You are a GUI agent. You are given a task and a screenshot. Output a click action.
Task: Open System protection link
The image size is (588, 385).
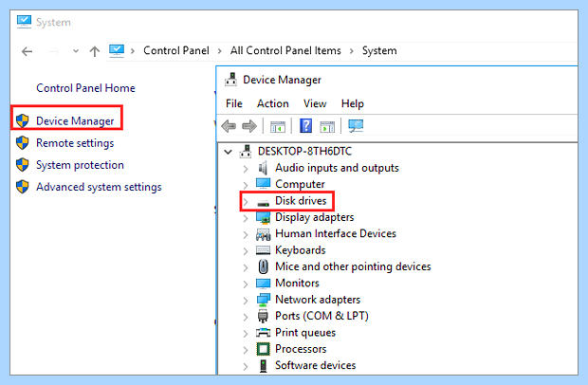pyautogui.click(x=80, y=165)
